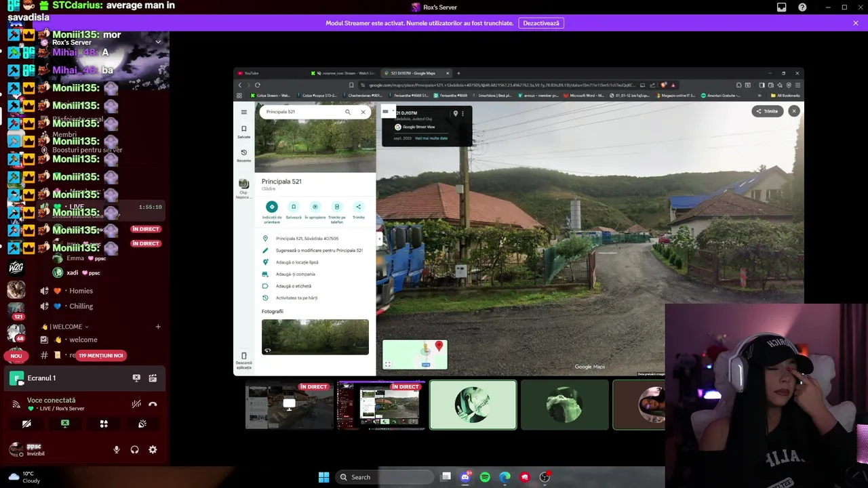
Task: Select the highlighted participant avatar tile
Action: pos(473,405)
